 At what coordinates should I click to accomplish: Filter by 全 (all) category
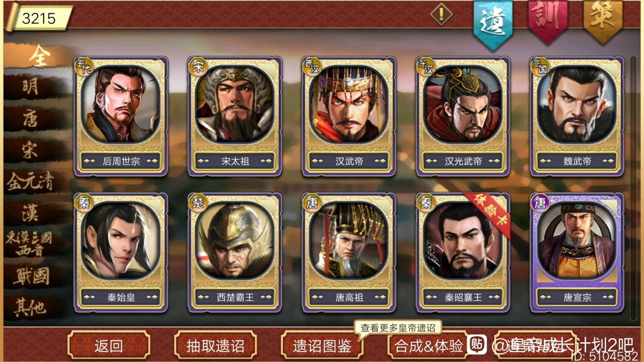[39, 57]
